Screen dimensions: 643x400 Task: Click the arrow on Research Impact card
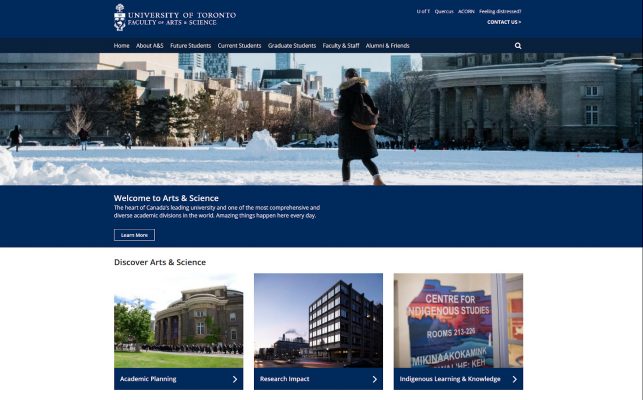pyautogui.click(x=375, y=379)
